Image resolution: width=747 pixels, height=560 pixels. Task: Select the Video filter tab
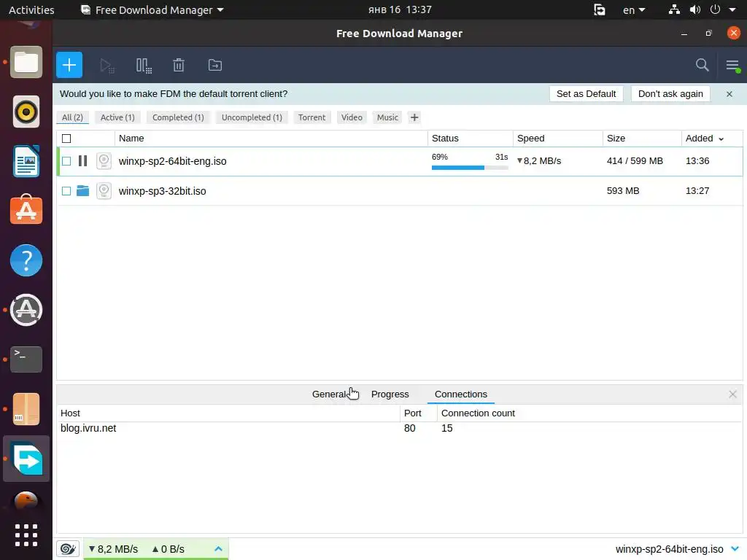coord(352,117)
